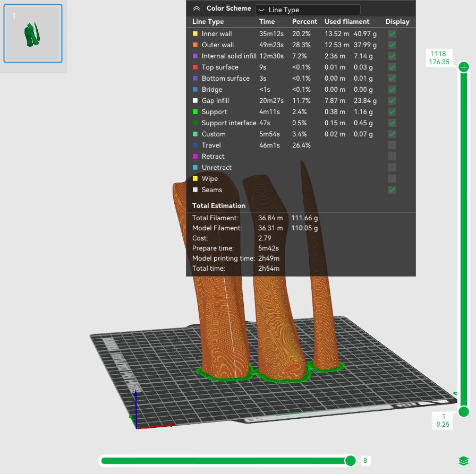Click the Wipe yellow color swatch
Viewport: 476px width, 474px height.
195,179
